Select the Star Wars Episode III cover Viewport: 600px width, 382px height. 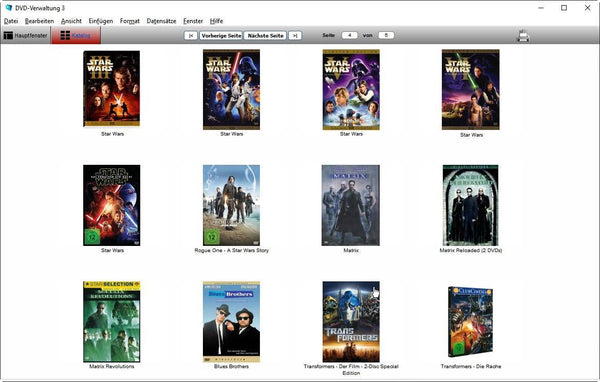[x=111, y=88]
